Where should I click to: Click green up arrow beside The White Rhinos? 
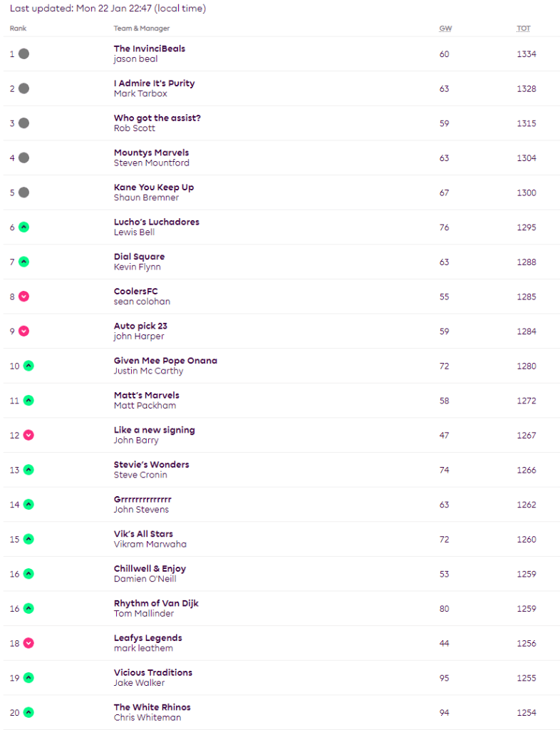28,712
